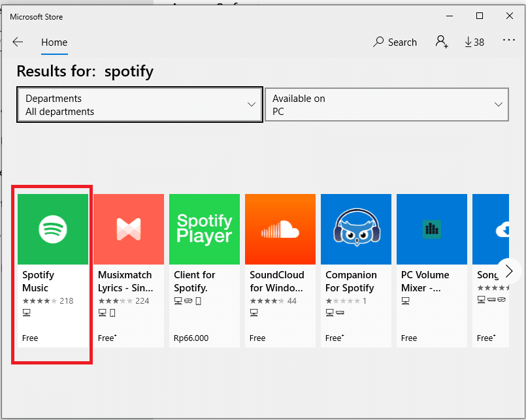Maximize the Microsoft Store window
526x420 pixels.
480,16
